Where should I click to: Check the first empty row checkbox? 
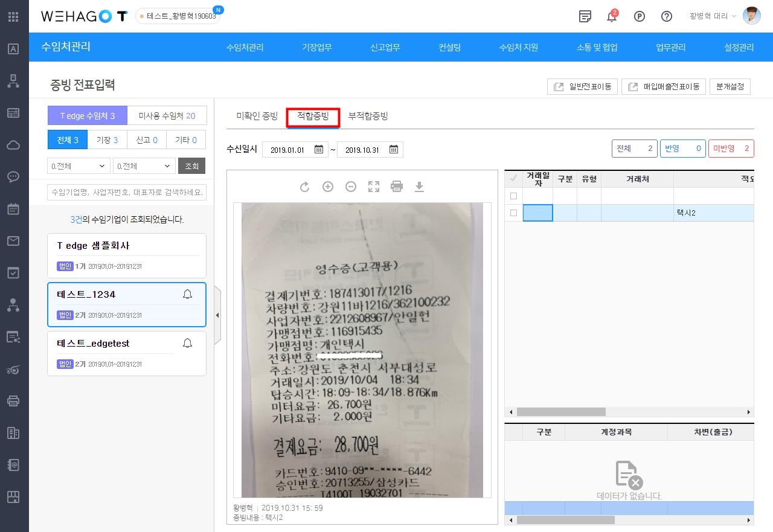(514, 196)
